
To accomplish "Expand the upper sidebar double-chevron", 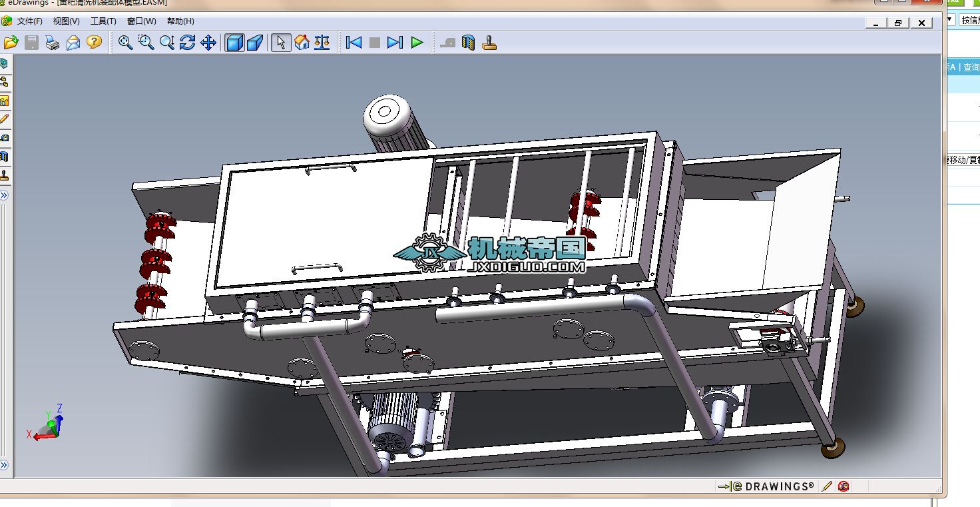I will coord(4,195).
